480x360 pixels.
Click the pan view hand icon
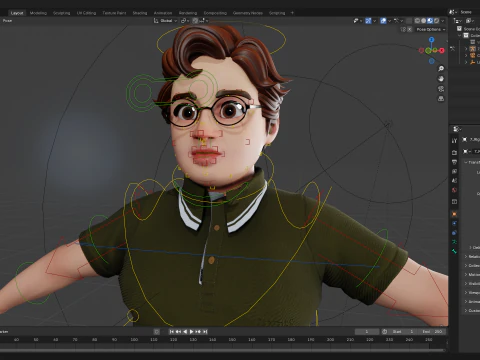pyautogui.click(x=441, y=79)
